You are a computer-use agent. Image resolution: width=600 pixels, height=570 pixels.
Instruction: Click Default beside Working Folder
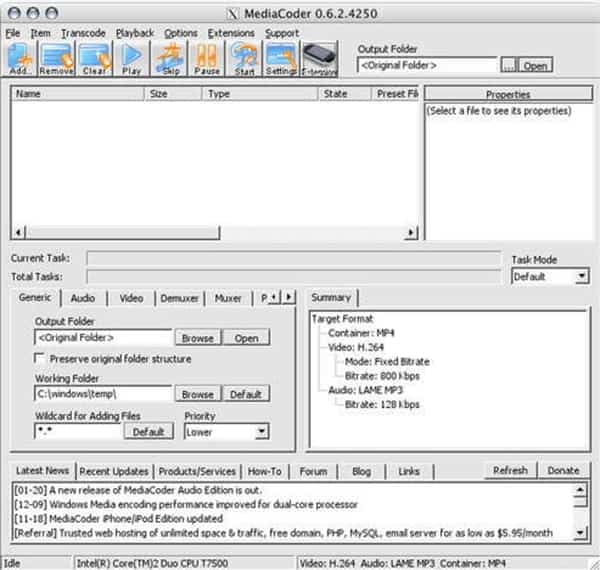pos(246,394)
